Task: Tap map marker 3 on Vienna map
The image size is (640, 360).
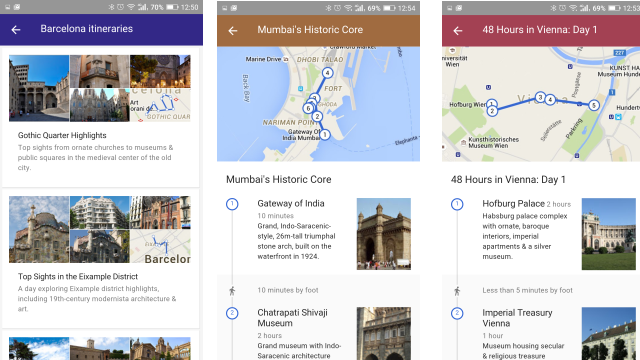Action: 540,97
